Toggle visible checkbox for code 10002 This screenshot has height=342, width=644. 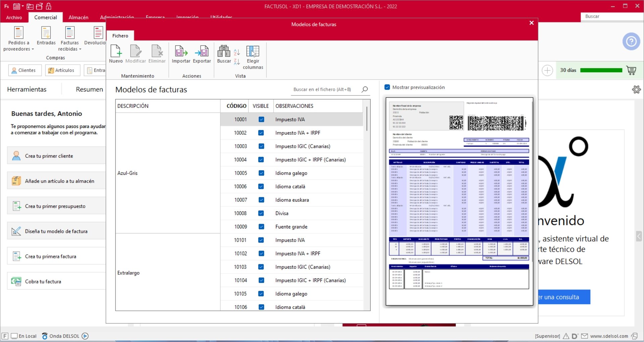pyautogui.click(x=261, y=133)
